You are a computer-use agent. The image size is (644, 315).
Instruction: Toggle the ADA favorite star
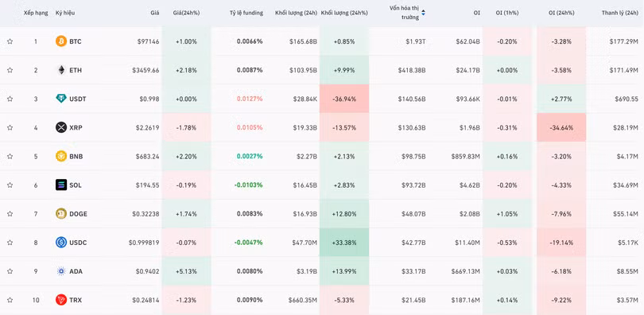tap(10, 271)
